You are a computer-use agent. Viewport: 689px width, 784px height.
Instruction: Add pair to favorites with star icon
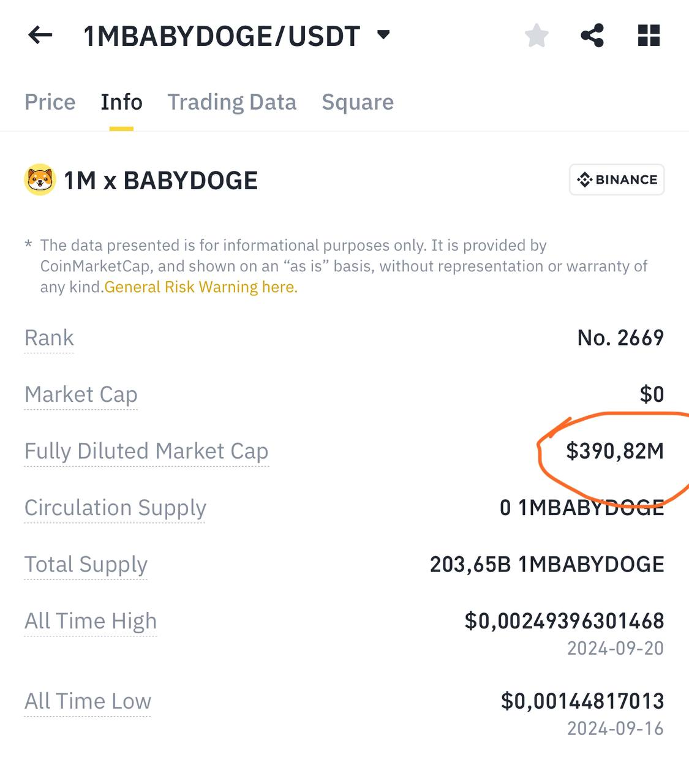537,36
